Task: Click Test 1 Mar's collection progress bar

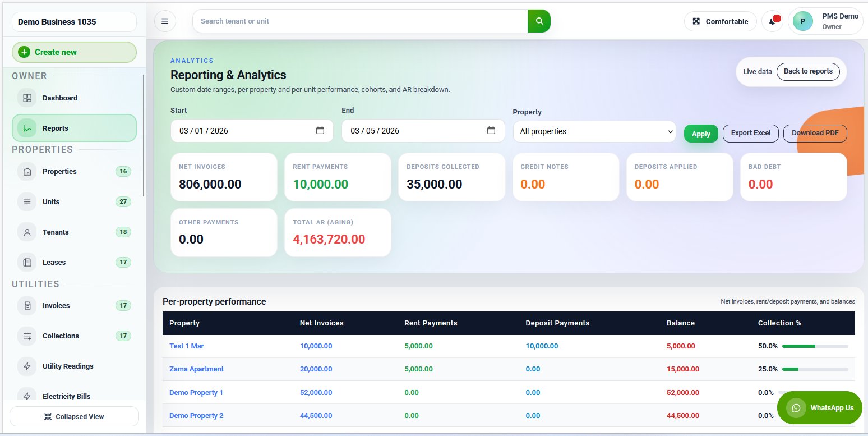Action: pos(815,346)
